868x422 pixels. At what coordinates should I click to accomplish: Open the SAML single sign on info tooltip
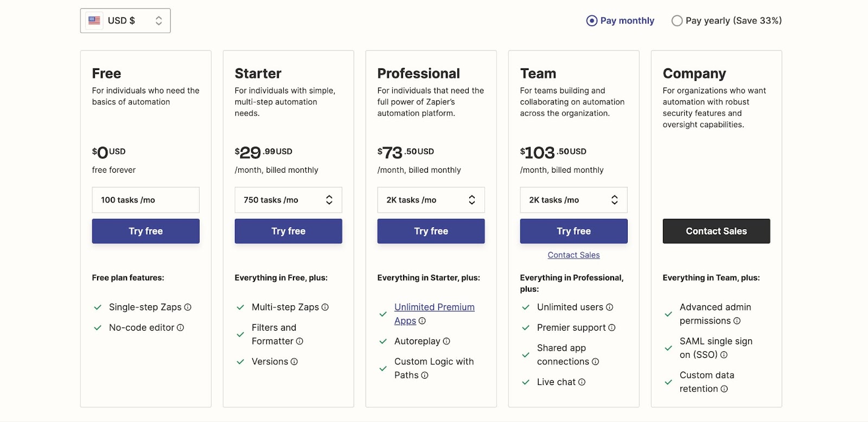tap(725, 355)
